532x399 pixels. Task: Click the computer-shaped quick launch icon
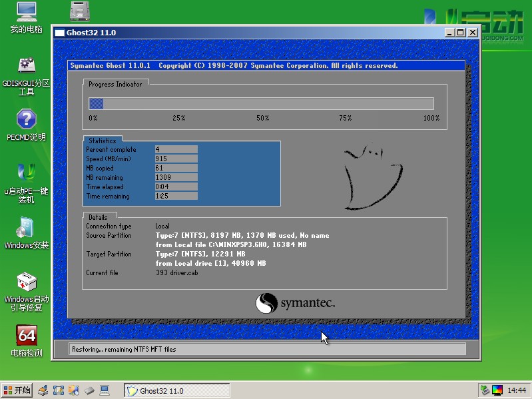[x=105, y=390]
